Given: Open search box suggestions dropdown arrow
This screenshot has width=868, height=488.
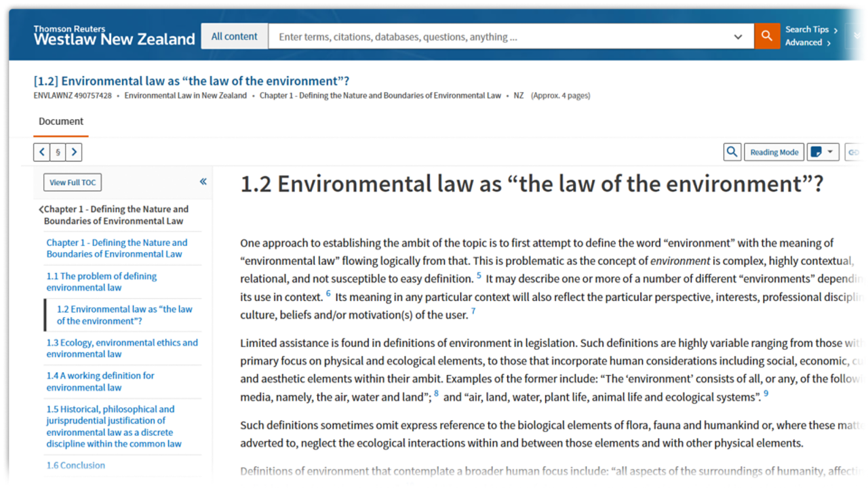Looking at the screenshot, I should (x=738, y=37).
